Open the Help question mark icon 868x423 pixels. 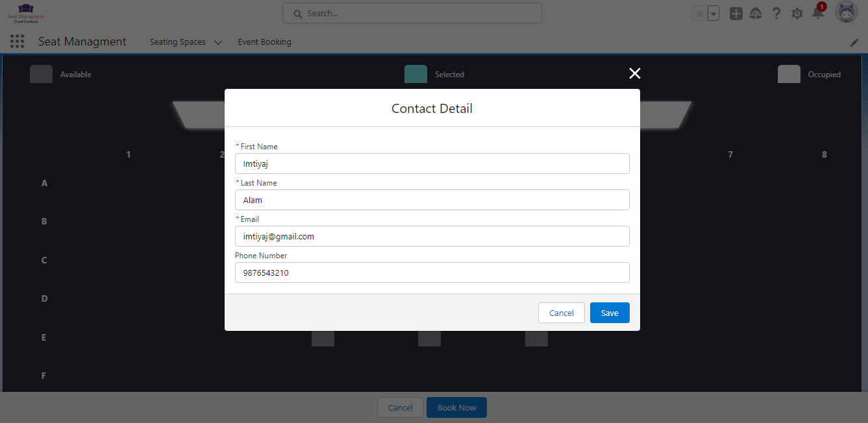click(776, 14)
